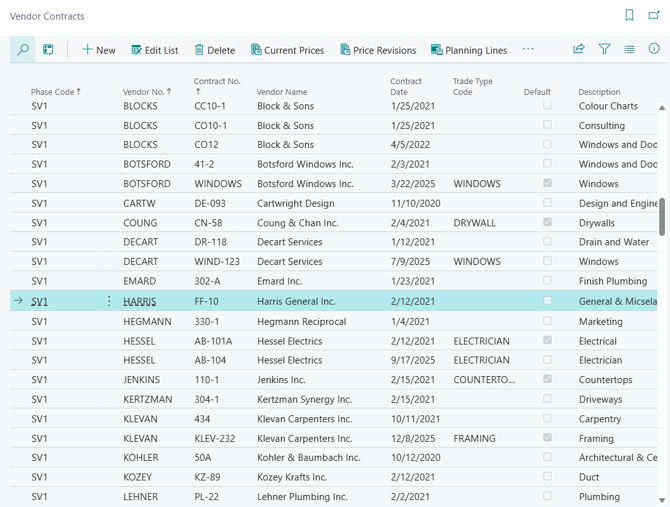Toggle Default checkbox for KLEV-232 contract

[547, 437]
